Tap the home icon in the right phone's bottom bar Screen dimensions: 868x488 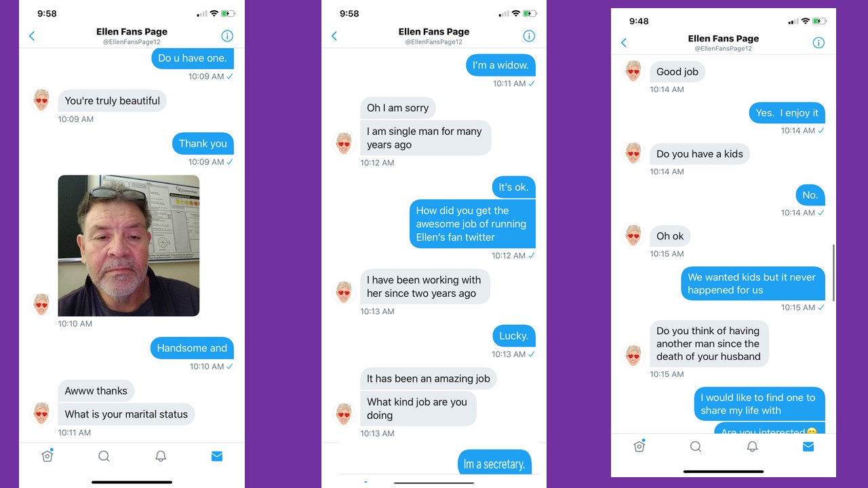coord(639,446)
